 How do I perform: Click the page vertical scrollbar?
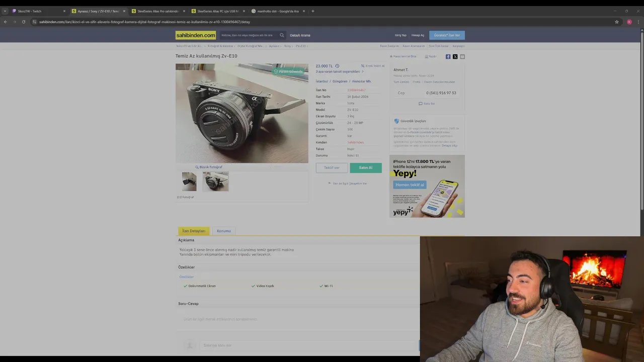click(x=641, y=121)
